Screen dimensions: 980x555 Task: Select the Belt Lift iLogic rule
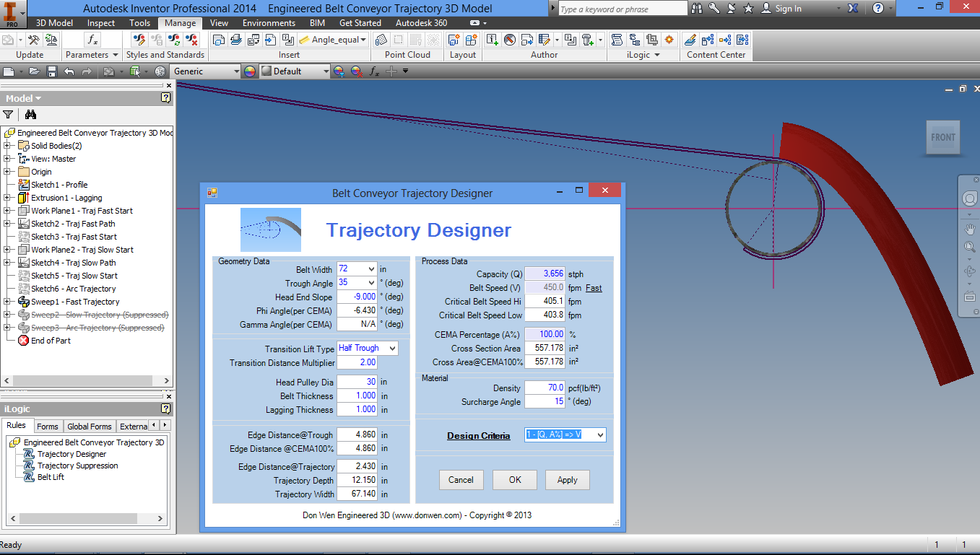click(x=51, y=477)
